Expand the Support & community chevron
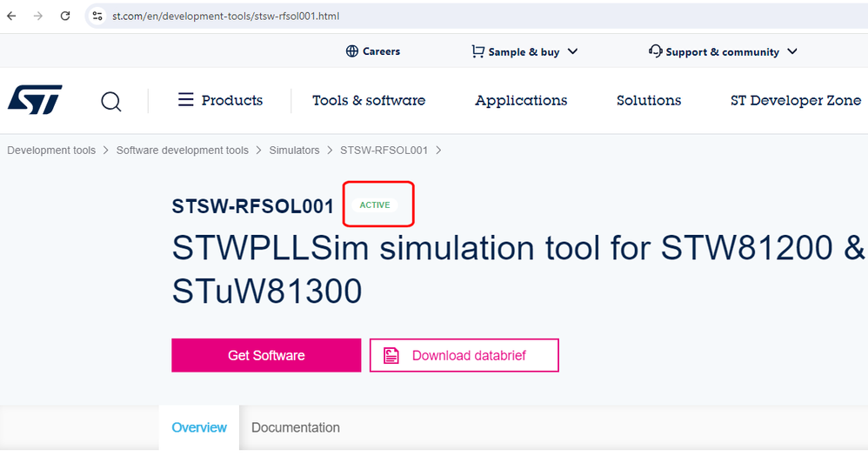The image size is (868, 463). point(792,51)
